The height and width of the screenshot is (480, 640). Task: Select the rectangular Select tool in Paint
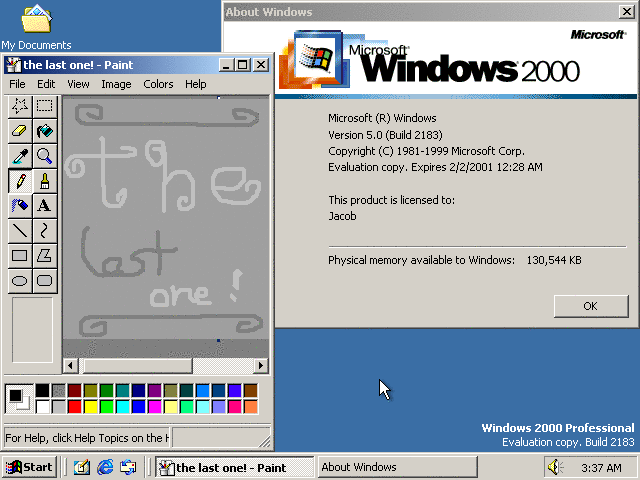(44, 106)
